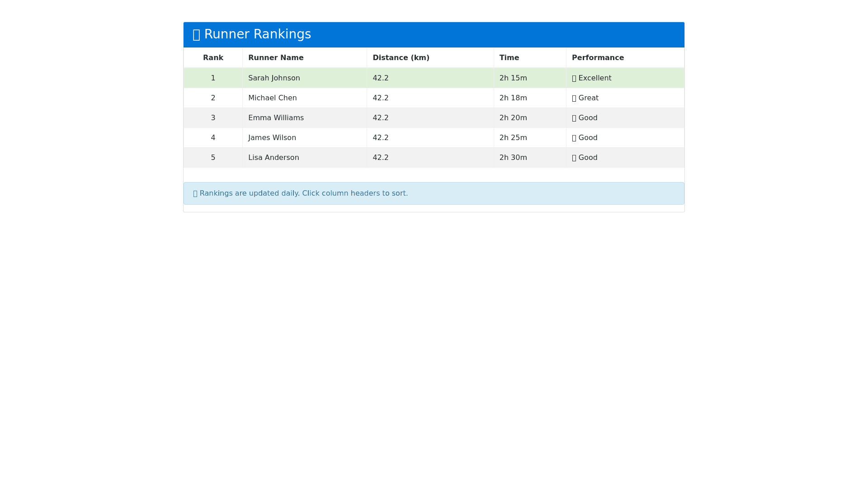Screen dimensions: 868x488
Task: Click the icon beside Runner Rankings title
Action: [x=196, y=35]
